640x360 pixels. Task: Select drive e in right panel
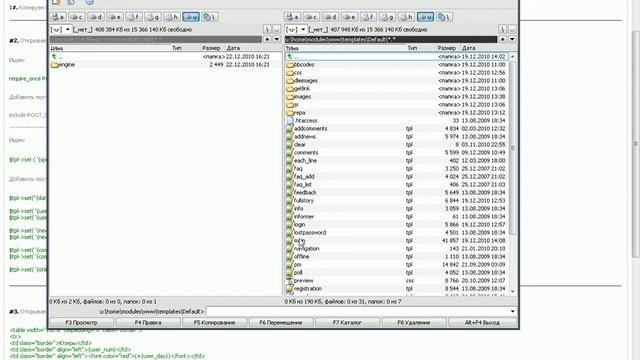349,17
